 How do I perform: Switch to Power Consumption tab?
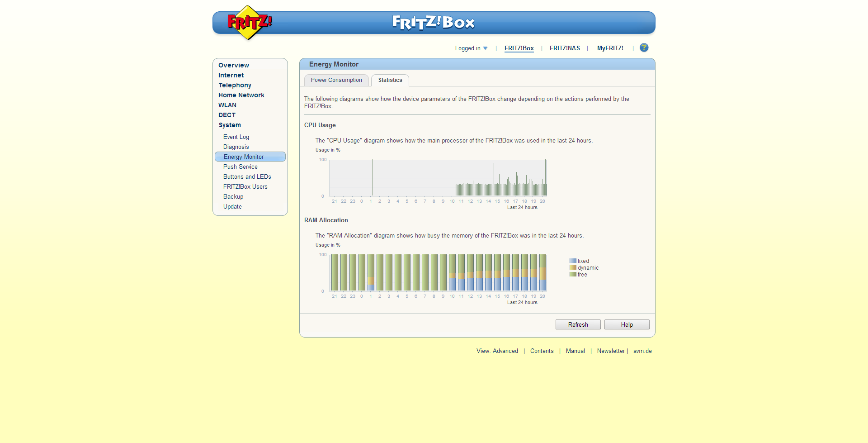[x=336, y=80]
